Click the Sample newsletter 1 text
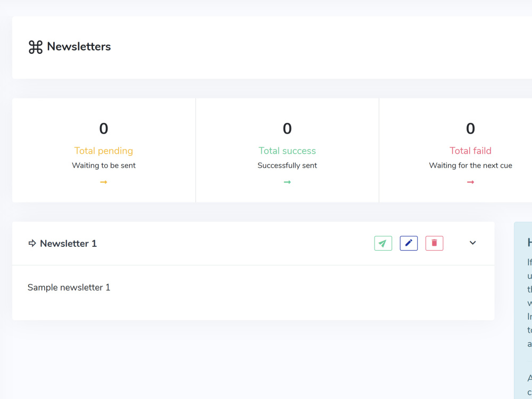Screen dimensions: 532x399 [x=69, y=287]
